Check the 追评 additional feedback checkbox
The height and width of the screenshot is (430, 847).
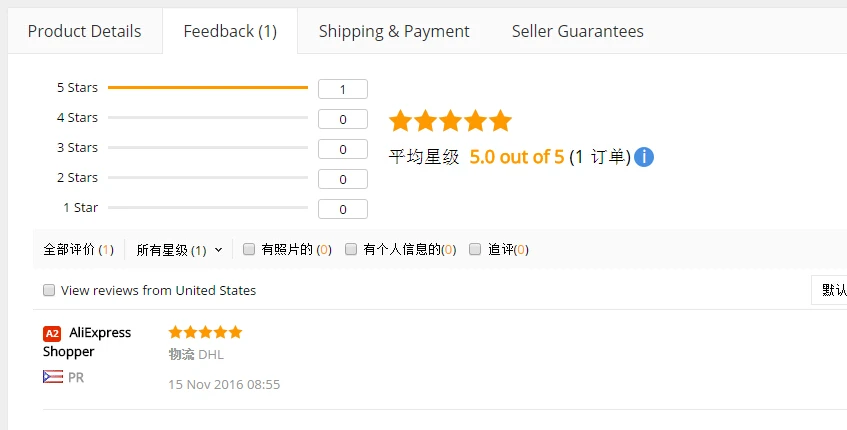(x=475, y=249)
